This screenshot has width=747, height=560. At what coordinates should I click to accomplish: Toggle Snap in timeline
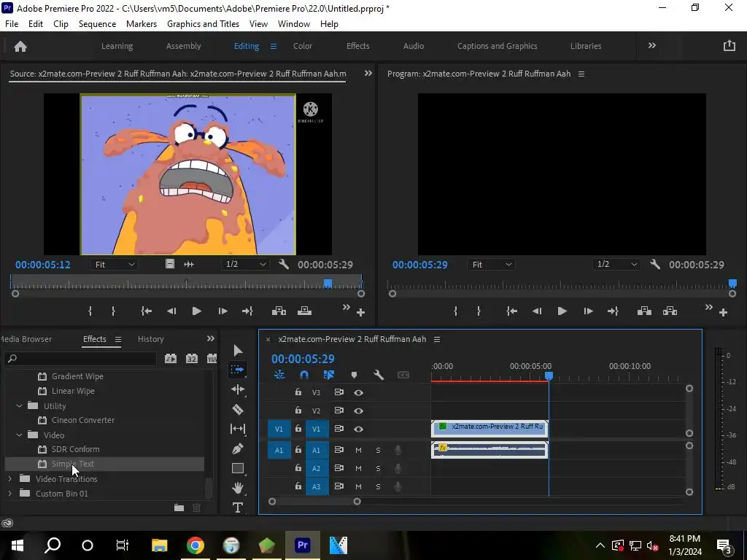304,375
